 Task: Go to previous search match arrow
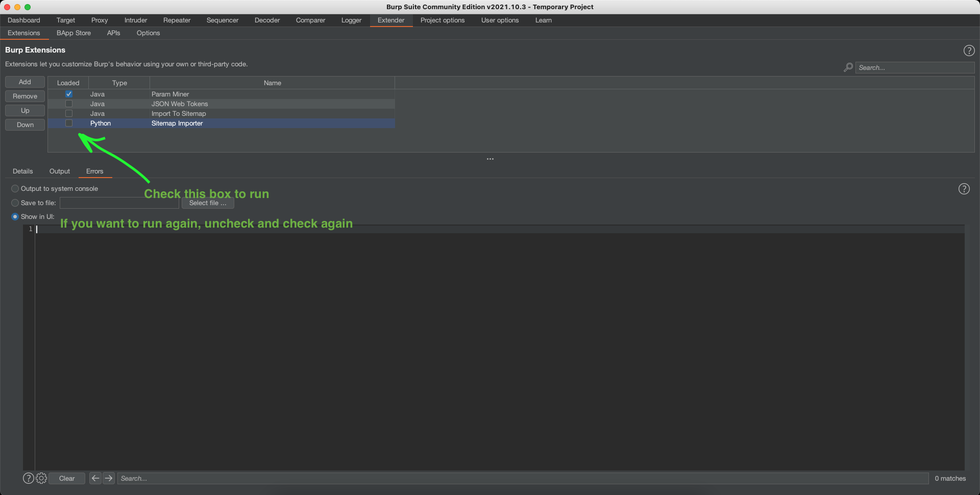(95, 478)
